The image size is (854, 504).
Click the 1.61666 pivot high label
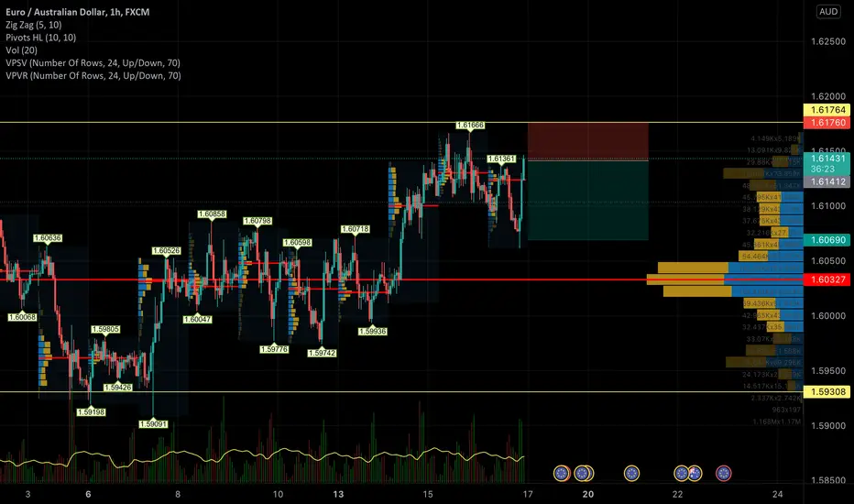(x=470, y=126)
